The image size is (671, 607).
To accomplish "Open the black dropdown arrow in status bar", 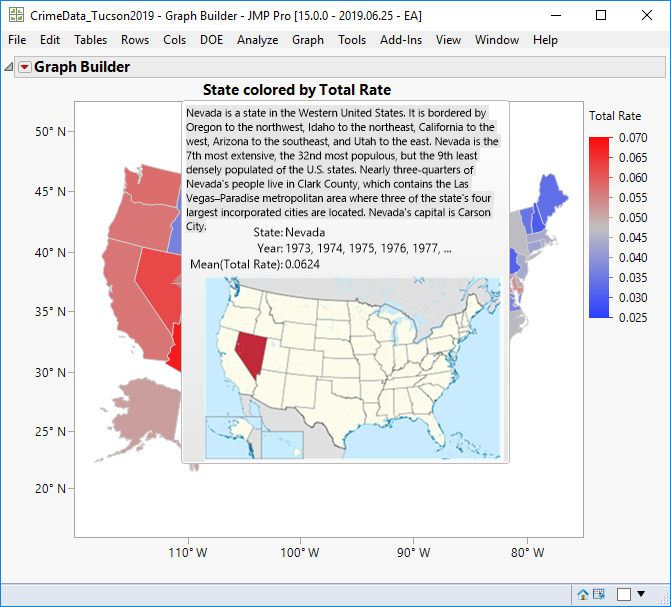I will pyautogui.click(x=641, y=594).
